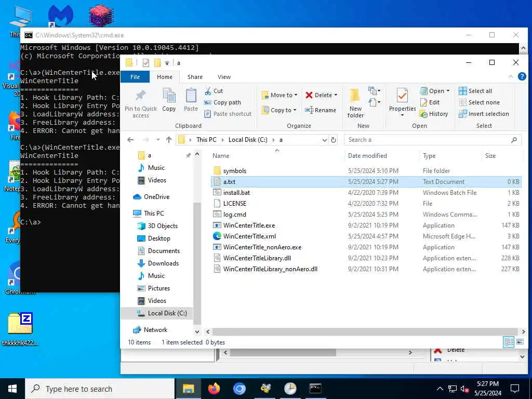
Task: Click the horizontal scrollbar of file list
Action: point(365,332)
